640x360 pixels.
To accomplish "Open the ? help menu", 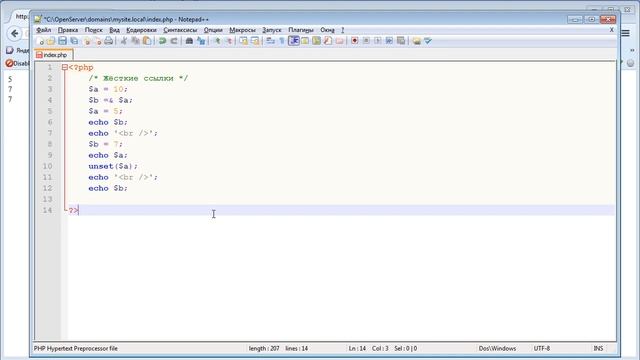I will (342, 30).
